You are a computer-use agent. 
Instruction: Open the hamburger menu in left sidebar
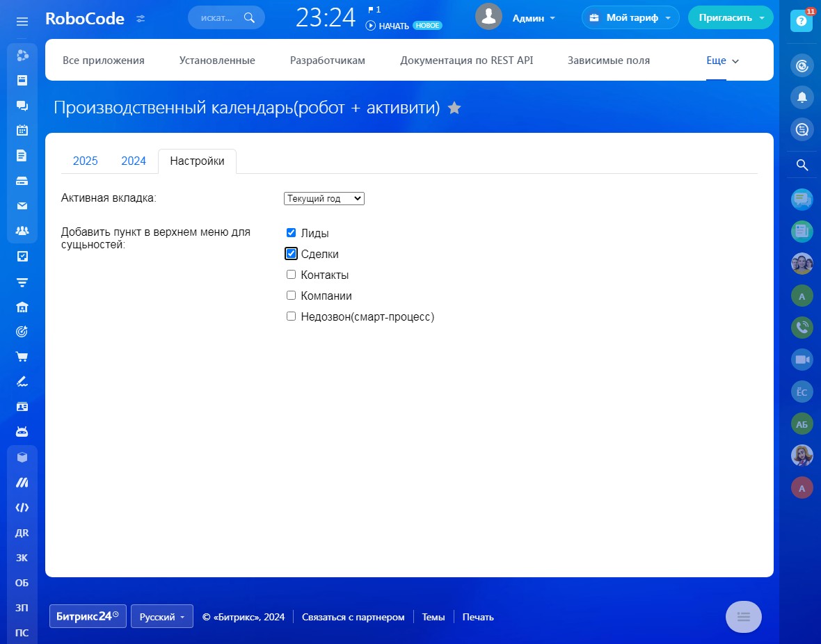[22, 21]
